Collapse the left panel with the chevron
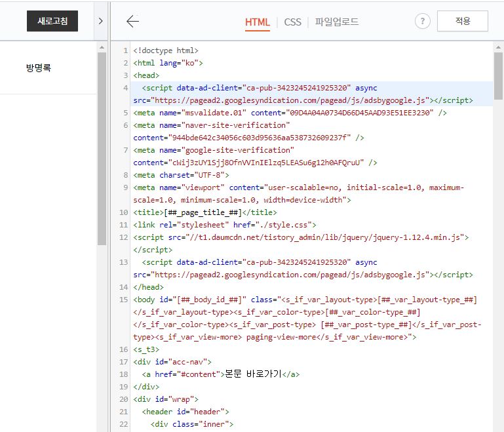 click(101, 21)
